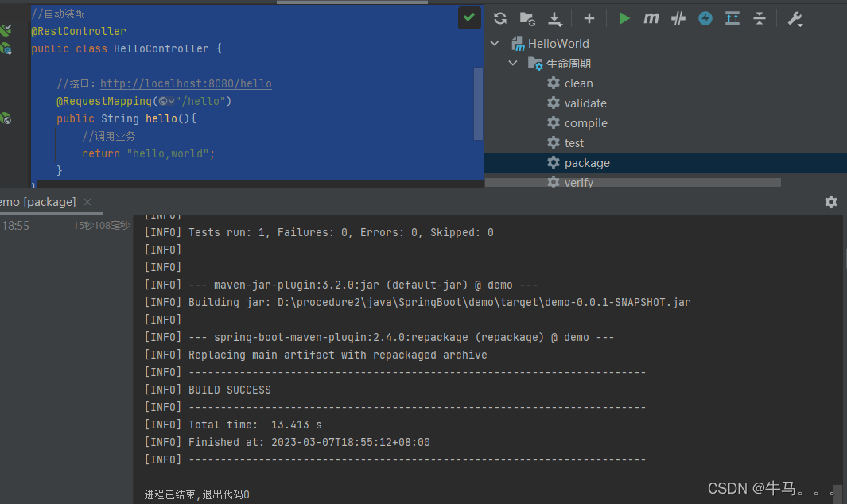847x504 pixels.
Task: Open the localhost:8080/hello link in comment
Action: tap(186, 83)
